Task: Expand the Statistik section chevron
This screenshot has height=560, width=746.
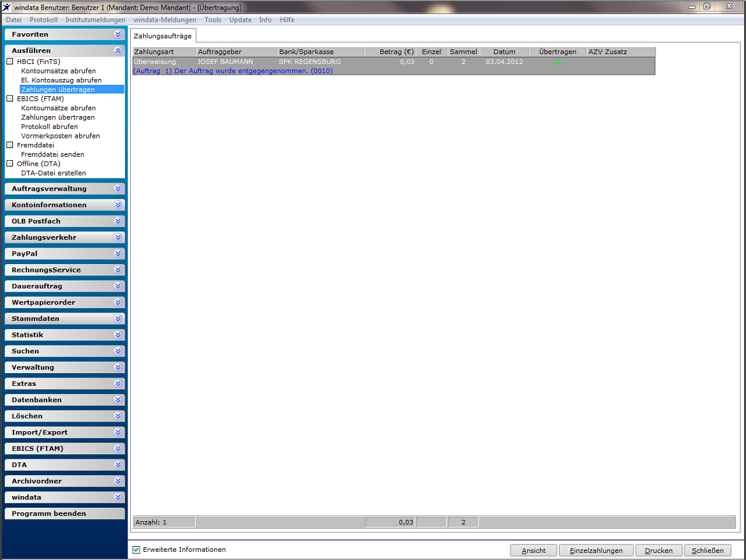Action: coord(118,335)
